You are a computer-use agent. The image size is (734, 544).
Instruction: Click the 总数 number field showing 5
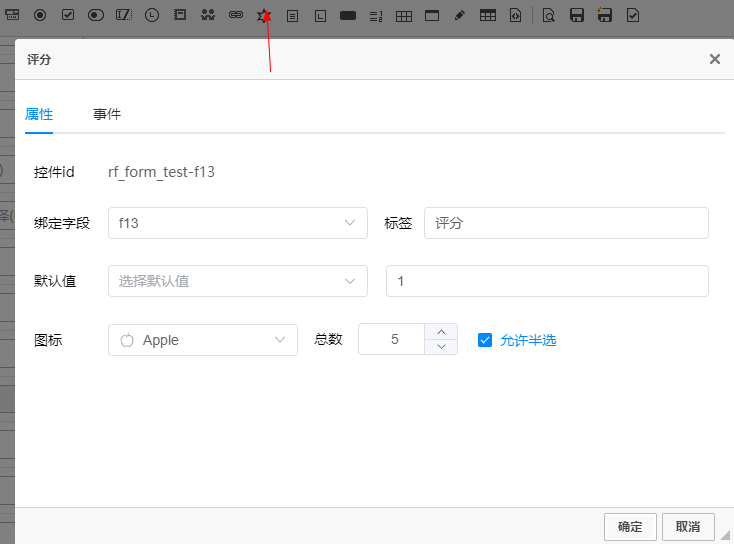tap(392, 339)
